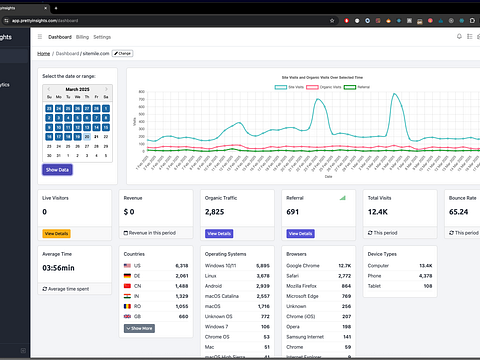Screen dimensions: 480x360
Task: Toggle Referral legend series in chart
Action: [357, 87]
